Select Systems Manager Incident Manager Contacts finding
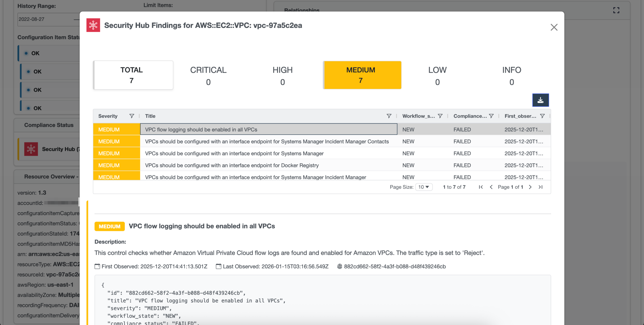Image resolution: width=644 pixels, height=325 pixels. click(x=267, y=141)
